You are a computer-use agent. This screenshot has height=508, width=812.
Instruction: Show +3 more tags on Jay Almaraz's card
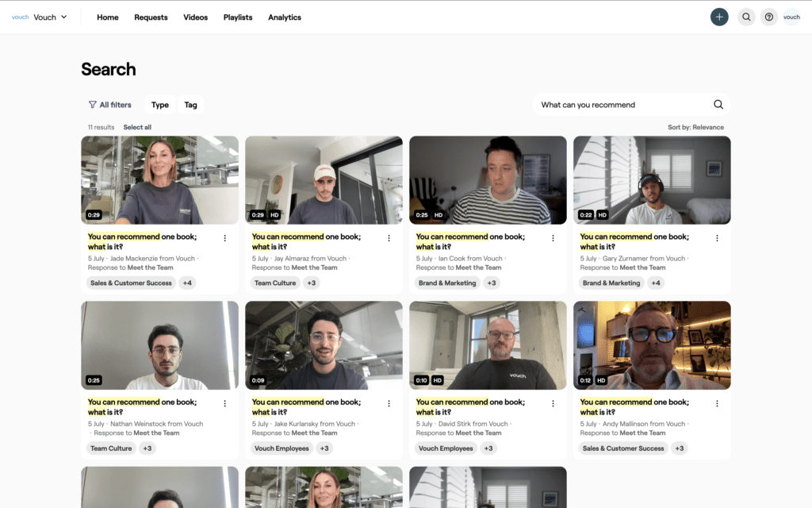point(311,283)
